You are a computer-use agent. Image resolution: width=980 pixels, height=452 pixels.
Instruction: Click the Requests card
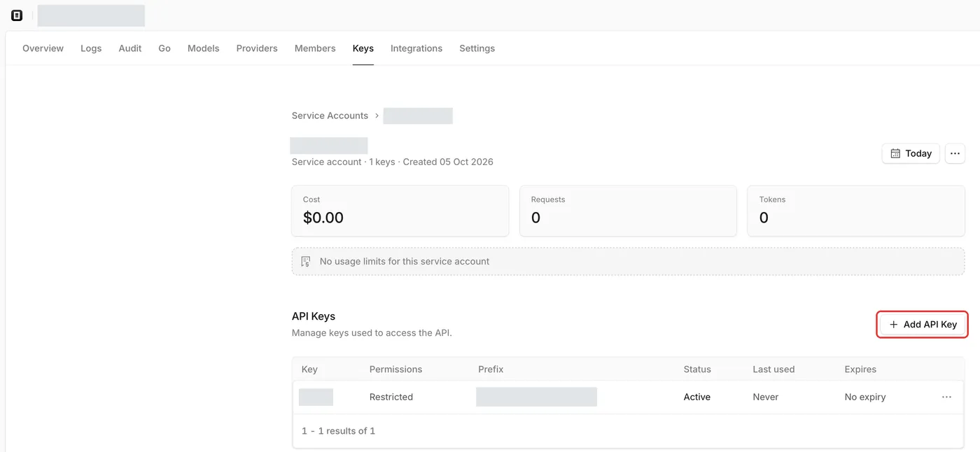point(628,211)
